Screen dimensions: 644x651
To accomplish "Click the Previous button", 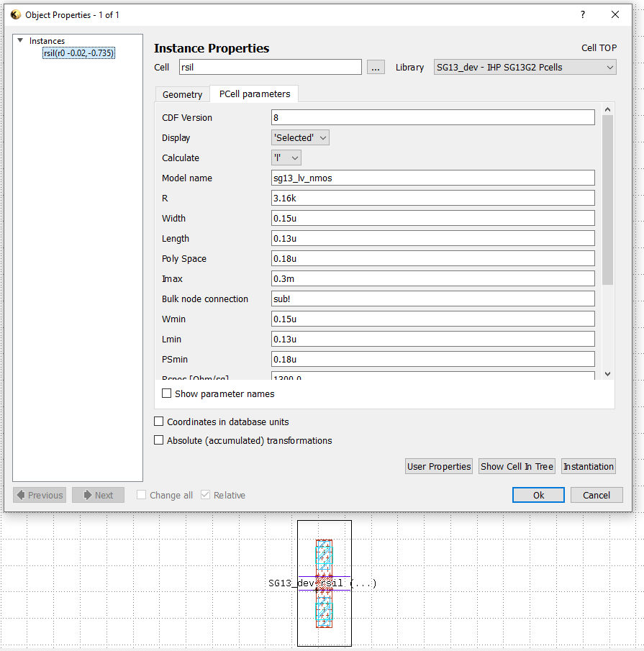I will point(40,495).
